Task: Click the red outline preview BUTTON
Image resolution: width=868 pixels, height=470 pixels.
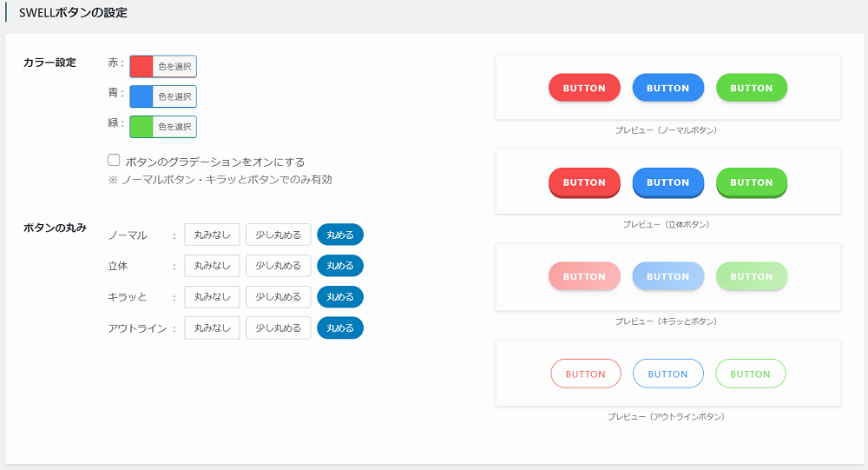Action: 586,374
